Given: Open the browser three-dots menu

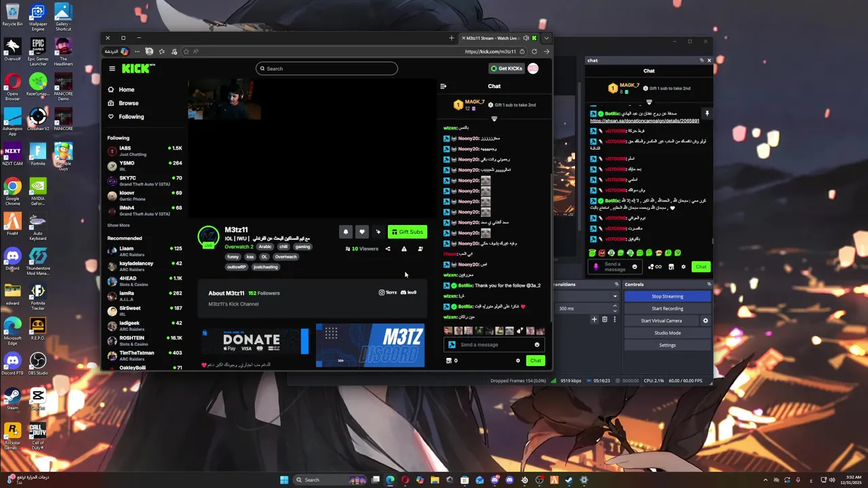Looking at the screenshot, I should pyautogui.click(x=137, y=52).
